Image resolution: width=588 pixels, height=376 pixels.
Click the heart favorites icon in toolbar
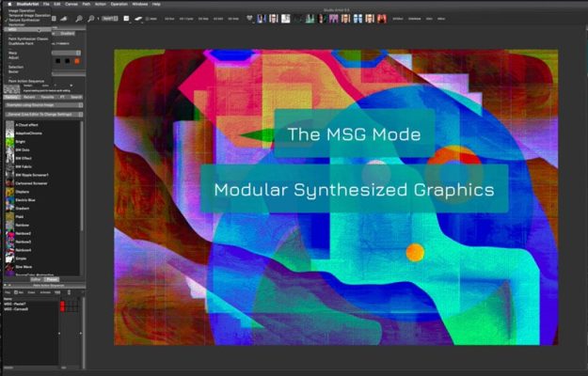click(249, 18)
